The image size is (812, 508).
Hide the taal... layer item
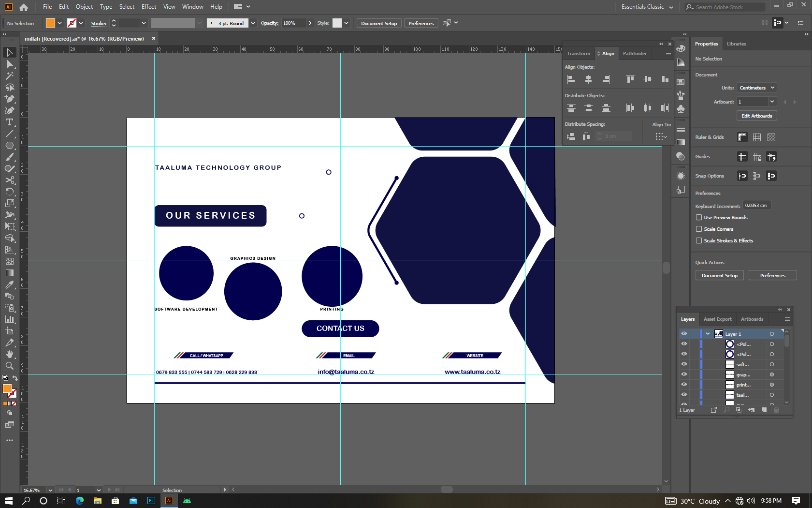point(684,395)
